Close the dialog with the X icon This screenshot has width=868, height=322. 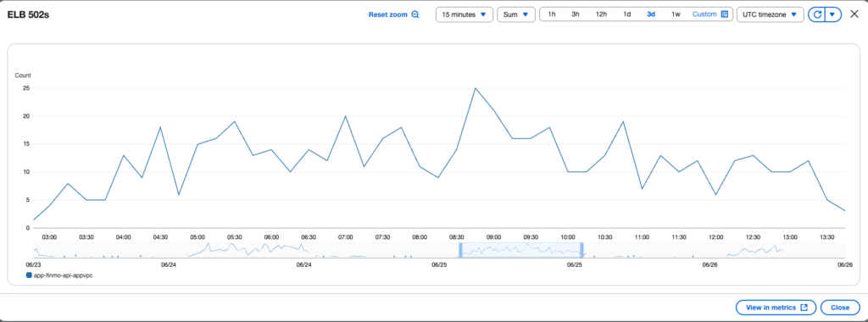tap(854, 14)
